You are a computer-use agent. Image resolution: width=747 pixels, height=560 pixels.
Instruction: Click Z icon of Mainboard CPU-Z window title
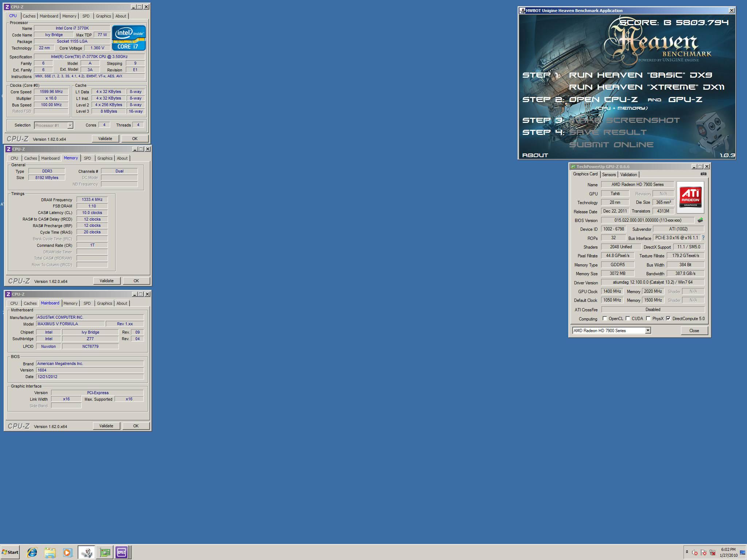coord(8,294)
